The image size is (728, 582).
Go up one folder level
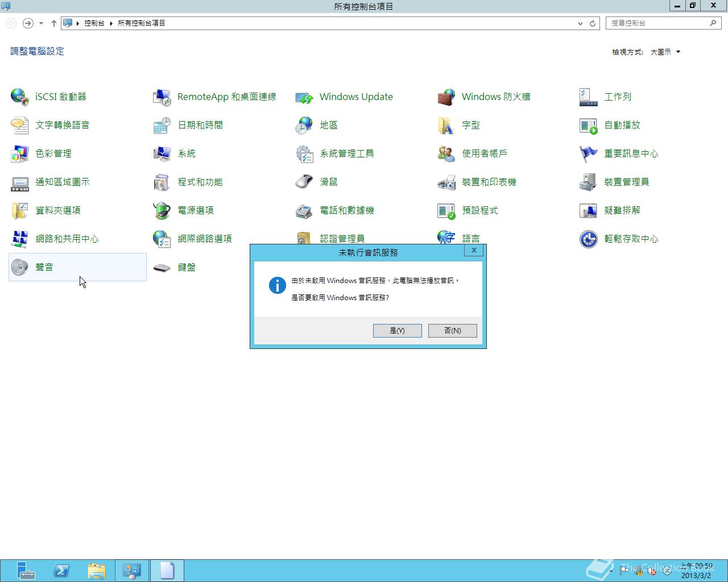coord(53,23)
